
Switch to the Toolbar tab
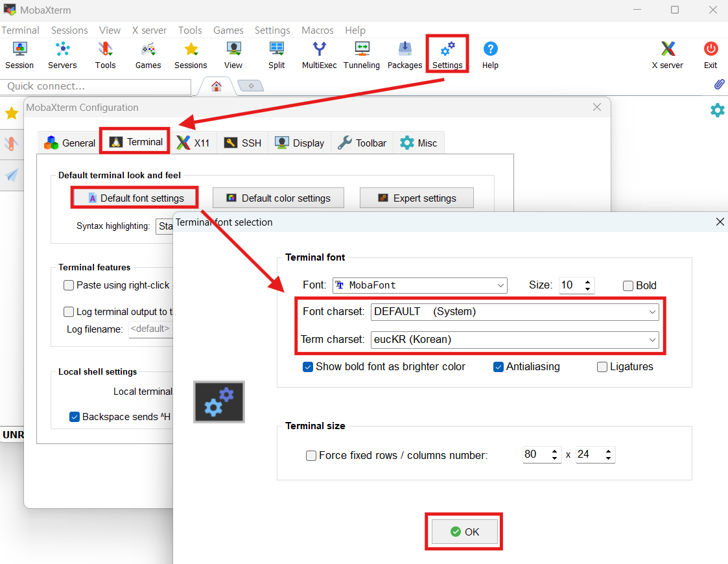point(362,143)
